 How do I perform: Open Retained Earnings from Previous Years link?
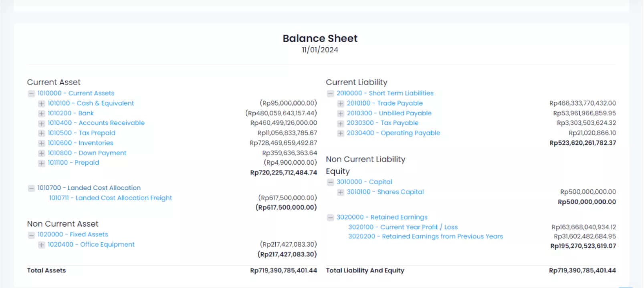pos(425,236)
